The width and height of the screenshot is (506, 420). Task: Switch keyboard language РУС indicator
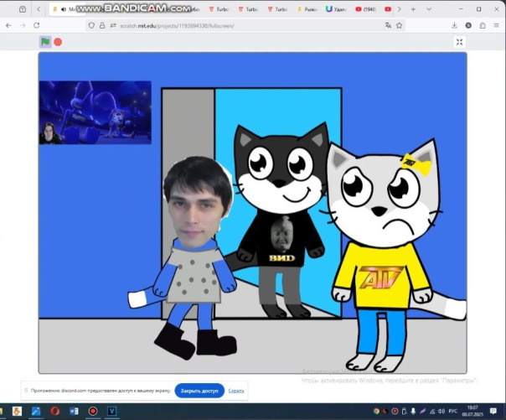click(x=452, y=411)
